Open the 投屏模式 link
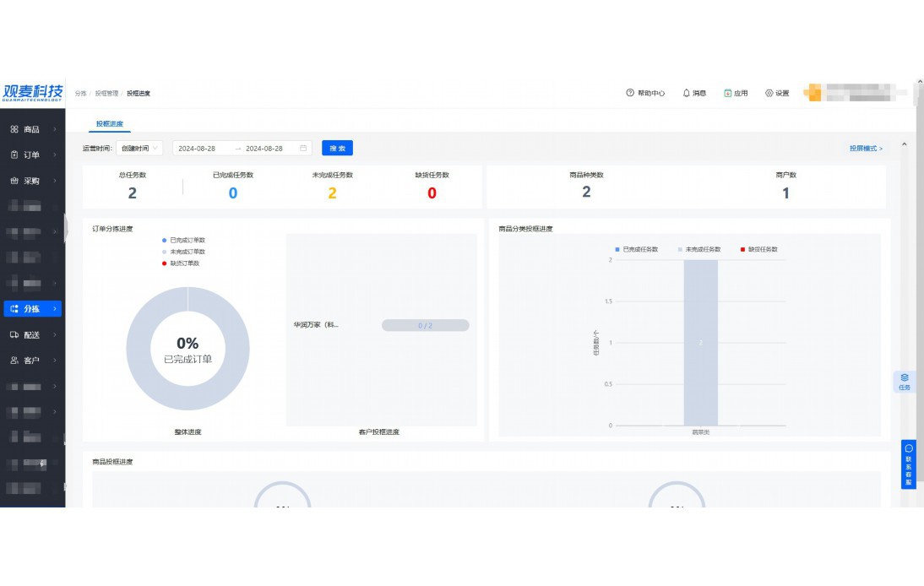This screenshot has width=924, height=586. pos(866,149)
